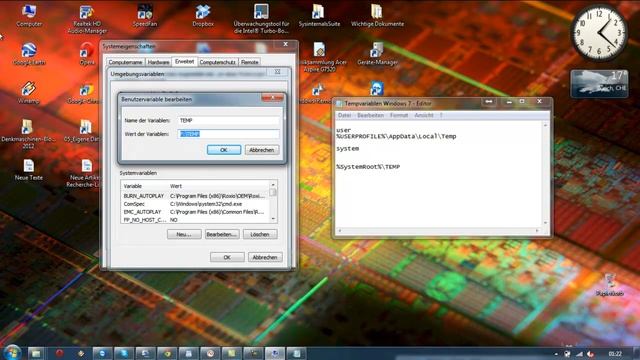Click Systemvariablen list scroll-down arrow
Image resolution: width=640 pixels, height=360 pixels.
click(x=273, y=219)
